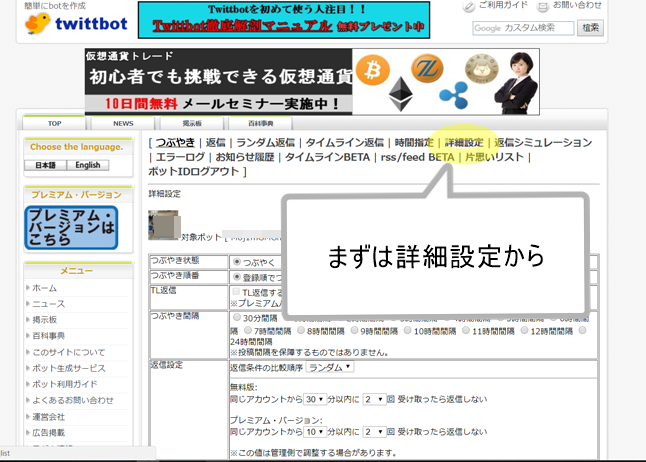Open タイムラインBETA menu link
This screenshot has width=646, height=462.
click(x=328, y=157)
